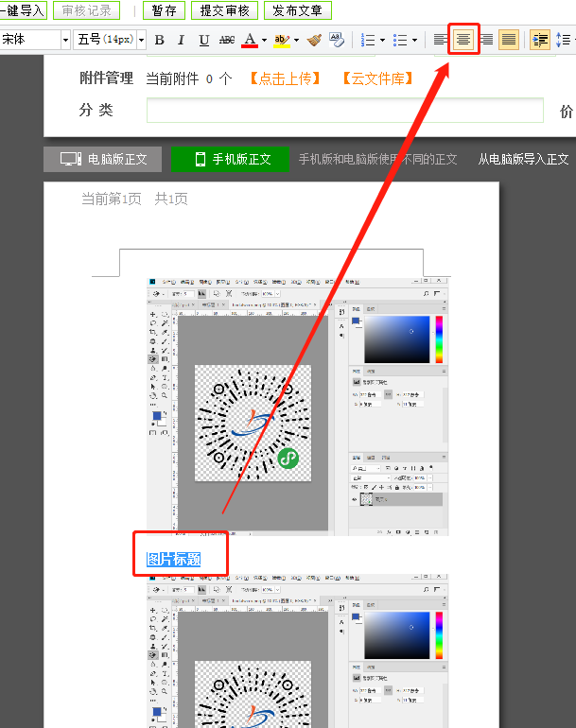The width and height of the screenshot is (576, 728).
Task: Expand the highlight color picker arrow
Action: 296,41
